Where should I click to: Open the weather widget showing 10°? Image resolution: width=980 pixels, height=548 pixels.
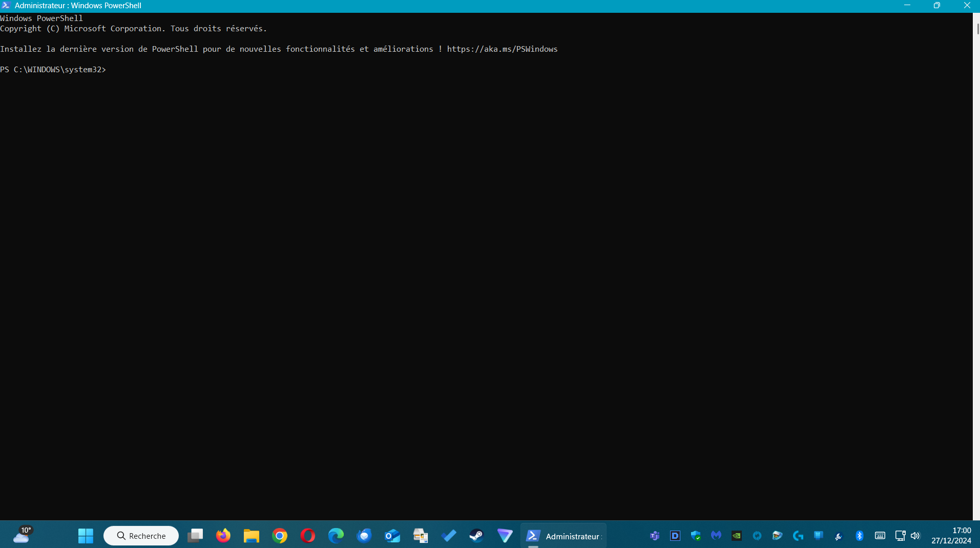point(23,535)
